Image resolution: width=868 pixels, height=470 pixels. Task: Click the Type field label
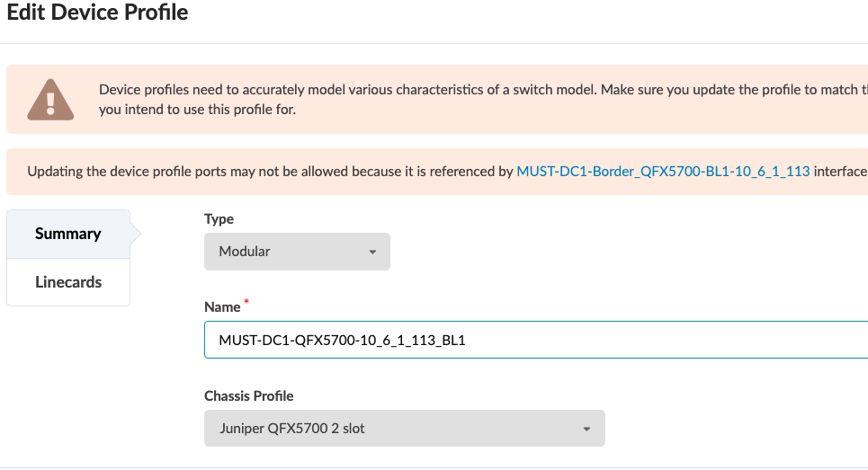[219, 219]
